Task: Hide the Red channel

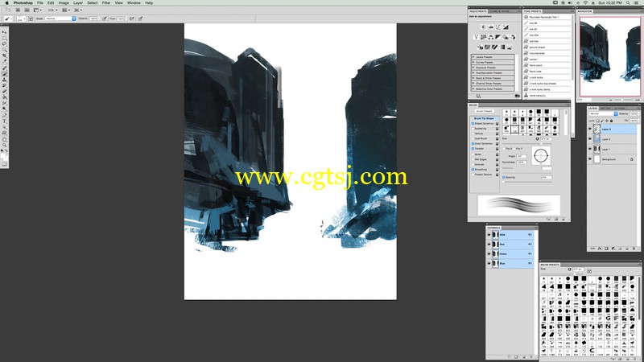Action: (x=489, y=245)
